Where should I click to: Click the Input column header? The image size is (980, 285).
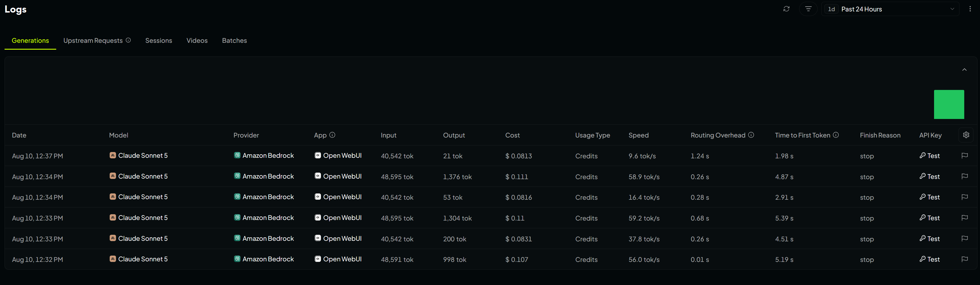point(388,135)
